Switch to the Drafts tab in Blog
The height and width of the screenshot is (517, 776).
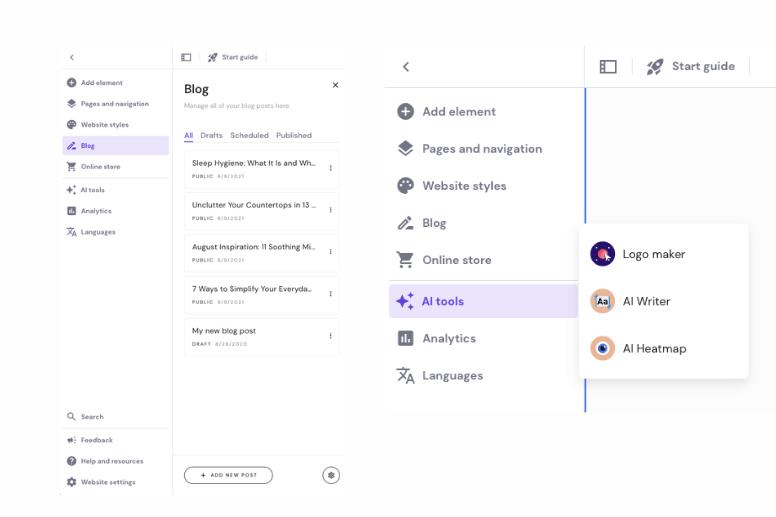point(211,135)
